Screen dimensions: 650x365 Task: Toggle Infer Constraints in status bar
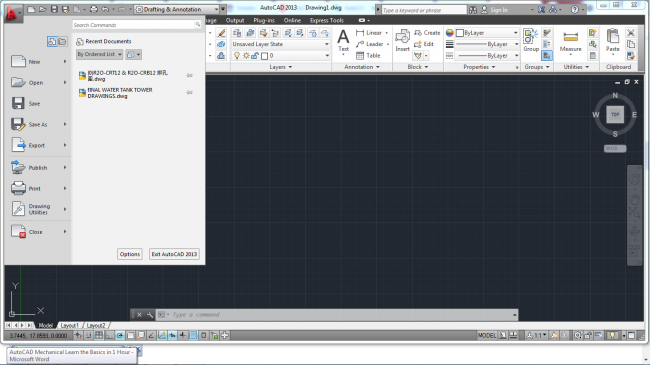click(x=78, y=336)
